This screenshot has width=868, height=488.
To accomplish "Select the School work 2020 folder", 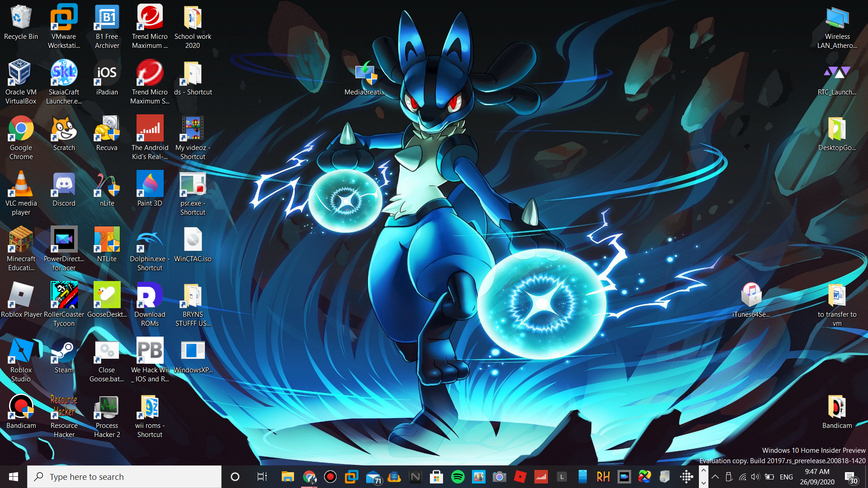I will tap(193, 26).
